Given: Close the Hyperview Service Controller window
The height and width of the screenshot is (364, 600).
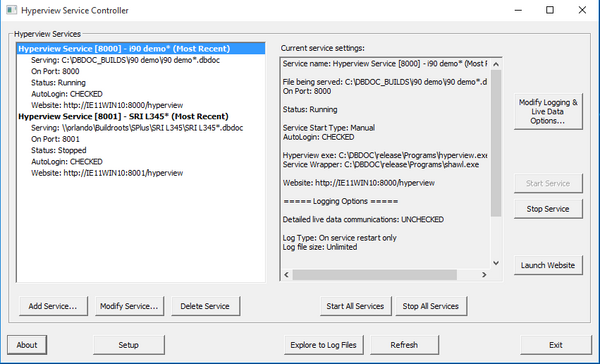Looking at the screenshot, I should (x=582, y=10).
